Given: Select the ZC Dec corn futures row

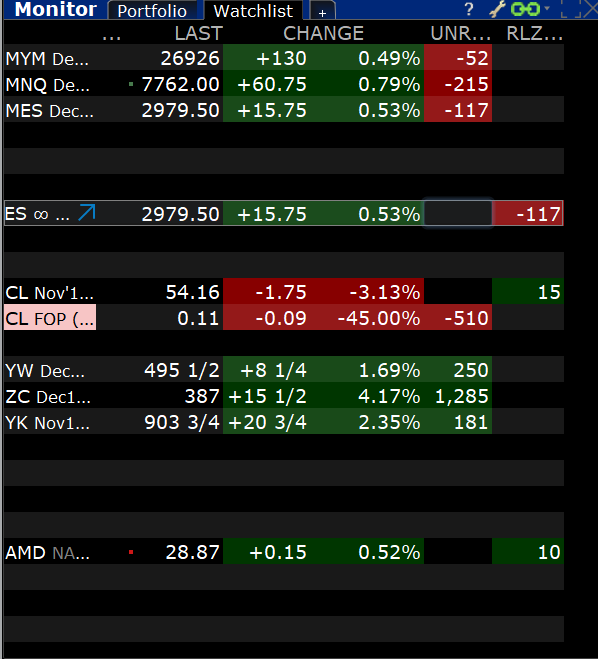Looking at the screenshot, I should click(x=284, y=396).
